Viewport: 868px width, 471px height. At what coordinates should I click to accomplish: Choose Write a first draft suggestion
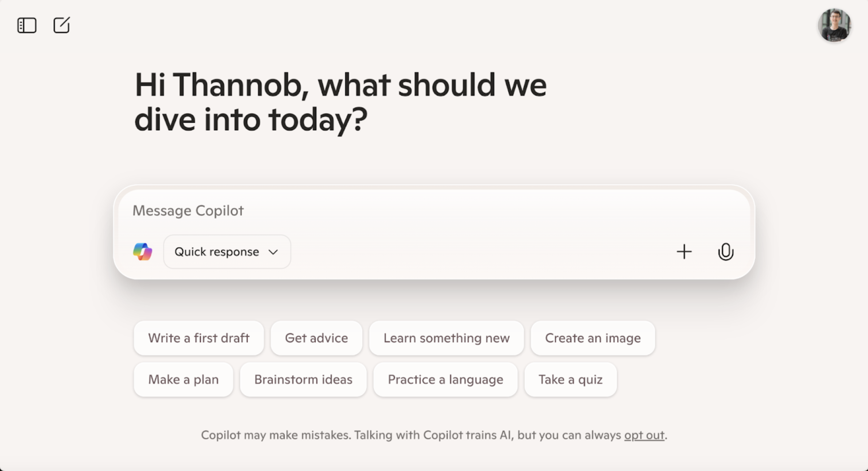pyautogui.click(x=199, y=338)
